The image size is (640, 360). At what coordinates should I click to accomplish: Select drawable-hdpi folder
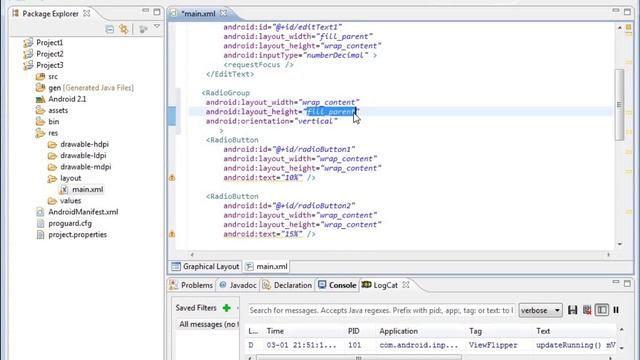[x=84, y=144]
